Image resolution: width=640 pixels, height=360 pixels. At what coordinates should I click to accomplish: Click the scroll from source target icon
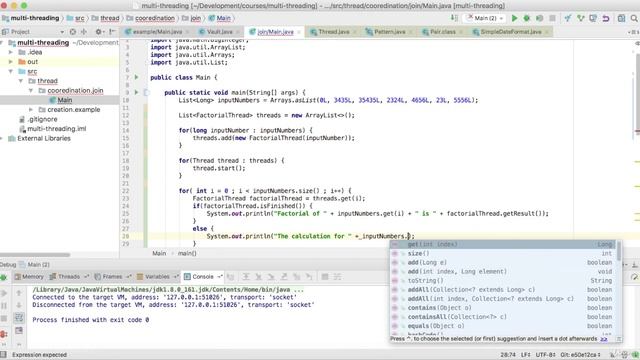click(x=73, y=31)
